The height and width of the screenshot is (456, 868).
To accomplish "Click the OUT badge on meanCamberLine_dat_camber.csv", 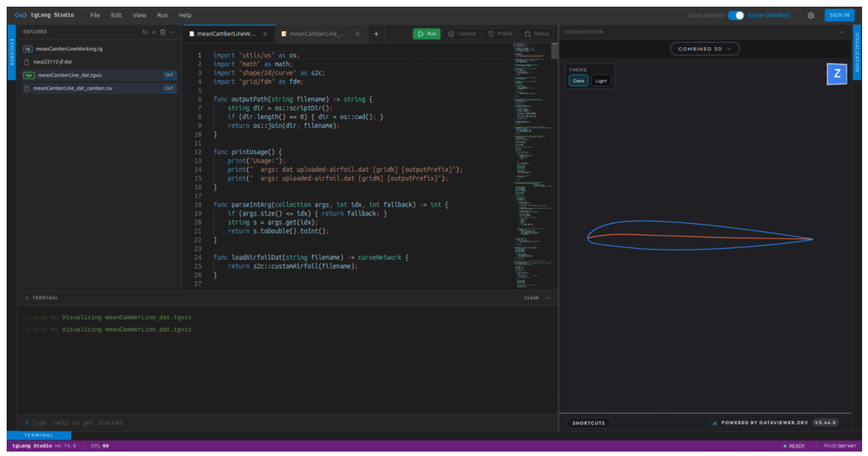I will (x=169, y=88).
